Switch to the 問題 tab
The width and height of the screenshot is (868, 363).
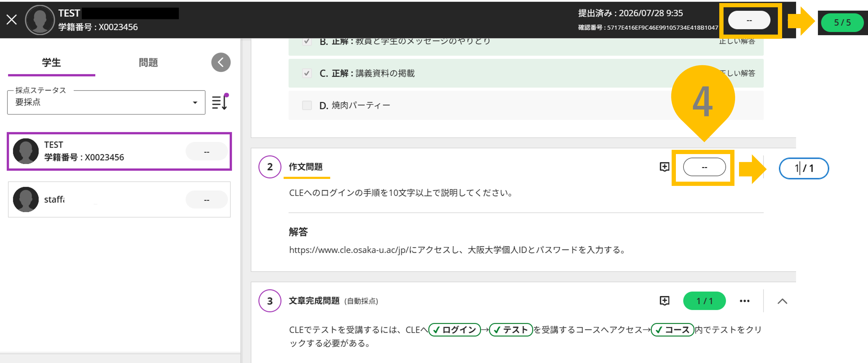point(148,63)
